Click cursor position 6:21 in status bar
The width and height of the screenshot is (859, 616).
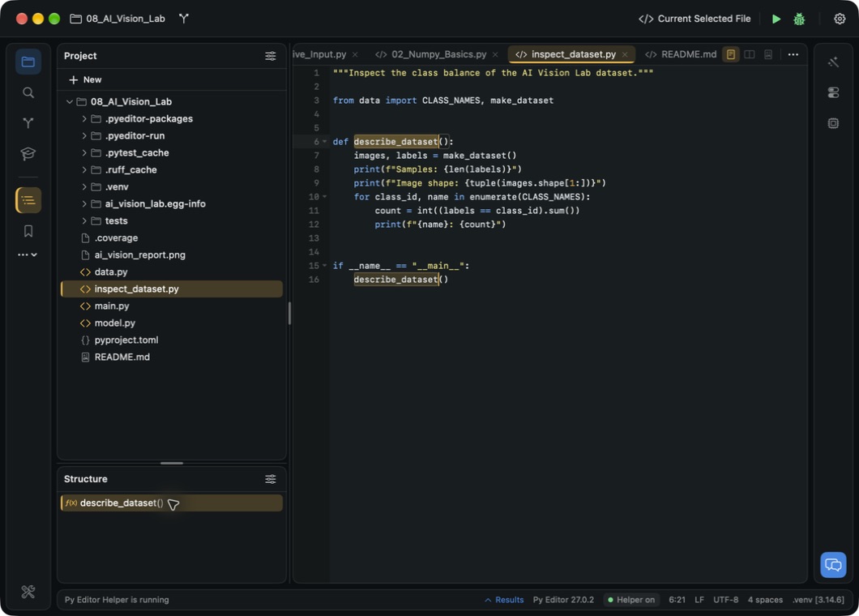click(x=677, y=600)
